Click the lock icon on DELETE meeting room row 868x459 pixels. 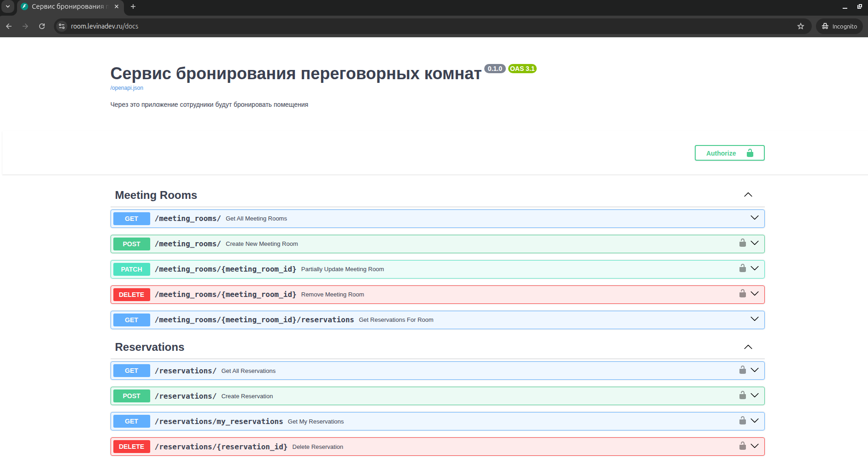[742, 293]
